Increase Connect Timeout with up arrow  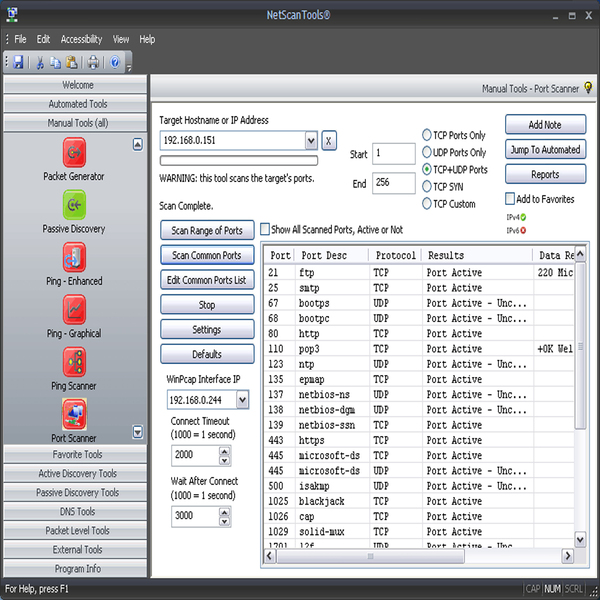pos(225,451)
